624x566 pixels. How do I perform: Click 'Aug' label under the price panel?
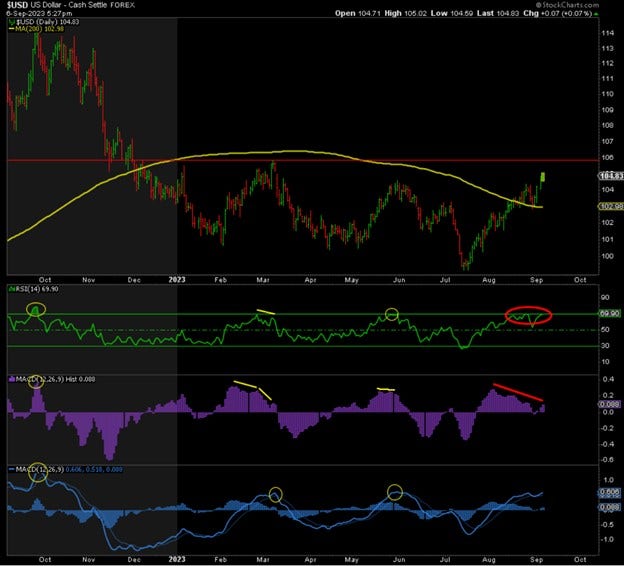coord(489,280)
